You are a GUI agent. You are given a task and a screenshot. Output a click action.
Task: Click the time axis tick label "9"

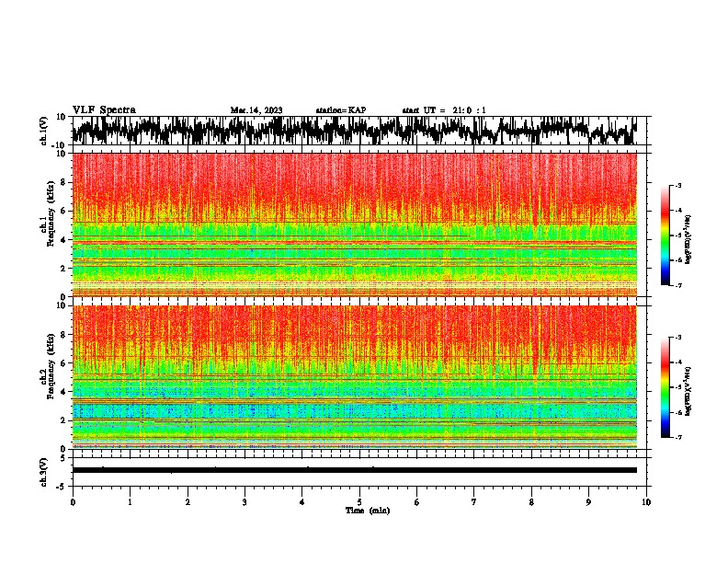(588, 502)
